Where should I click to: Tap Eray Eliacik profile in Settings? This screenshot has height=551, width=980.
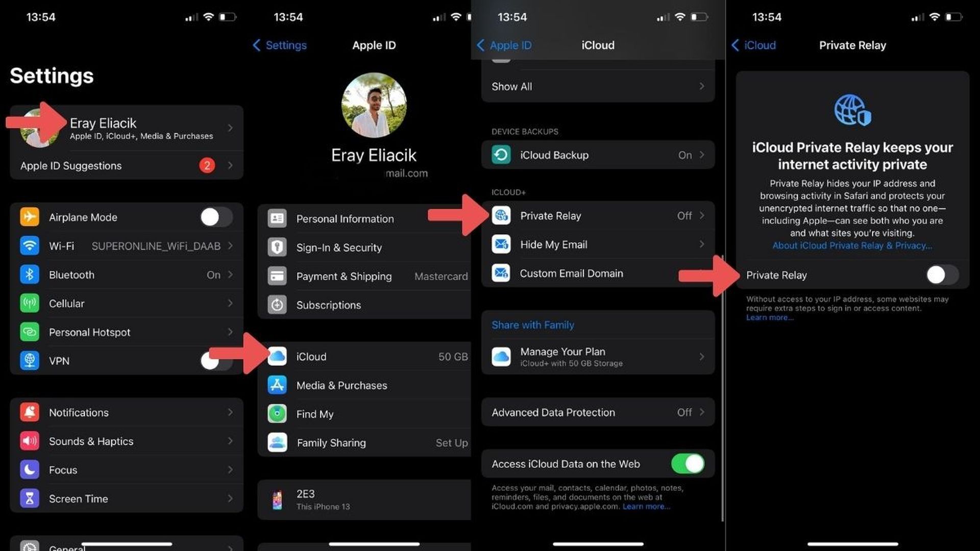(x=125, y=128)
